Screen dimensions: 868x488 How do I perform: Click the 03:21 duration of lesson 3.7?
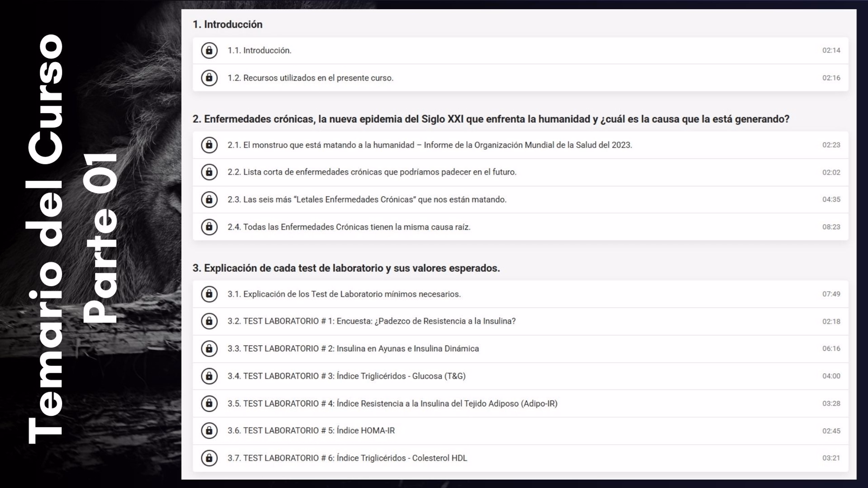coord(831,458)
